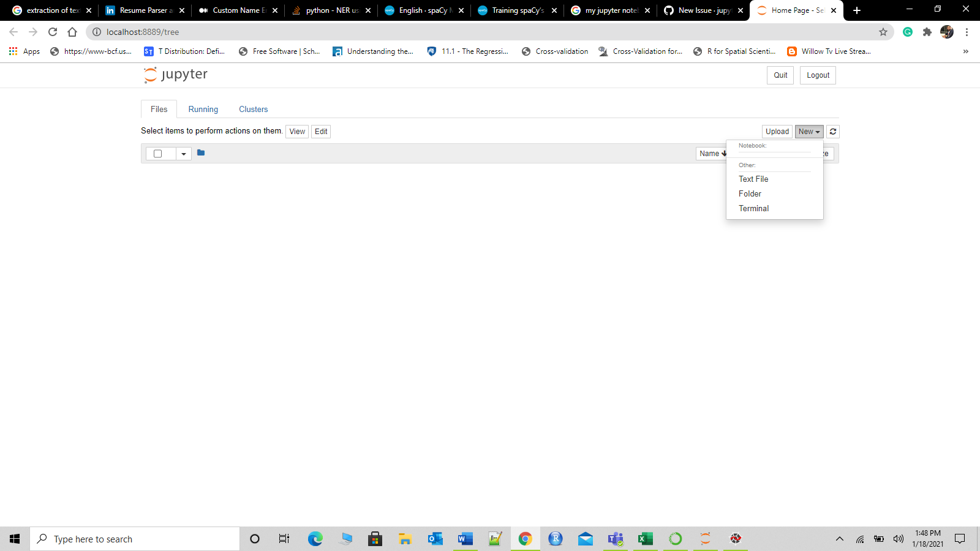The width and height of the screenshot is (980, 551).
Task: Select Terminal from the New menu
Action: pyautogui.click(x=753, y=208)
